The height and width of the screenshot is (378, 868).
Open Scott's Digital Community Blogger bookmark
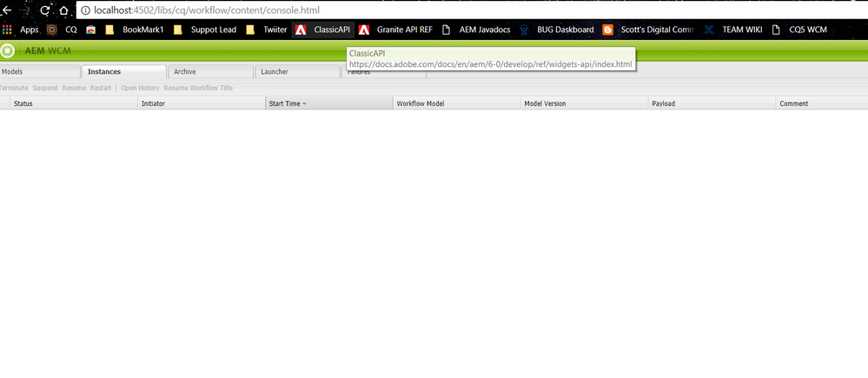click(648, 30)
